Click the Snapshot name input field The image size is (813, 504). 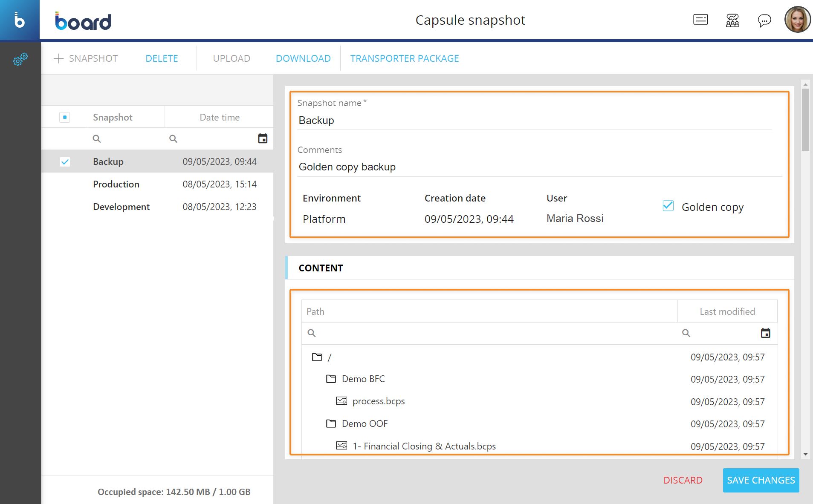click(535, 121)
